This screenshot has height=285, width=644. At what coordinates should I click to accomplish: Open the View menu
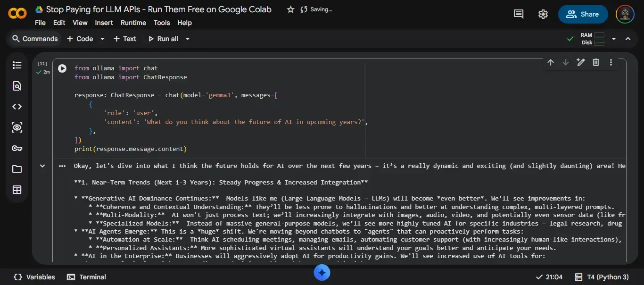click(x=80, y=23)
